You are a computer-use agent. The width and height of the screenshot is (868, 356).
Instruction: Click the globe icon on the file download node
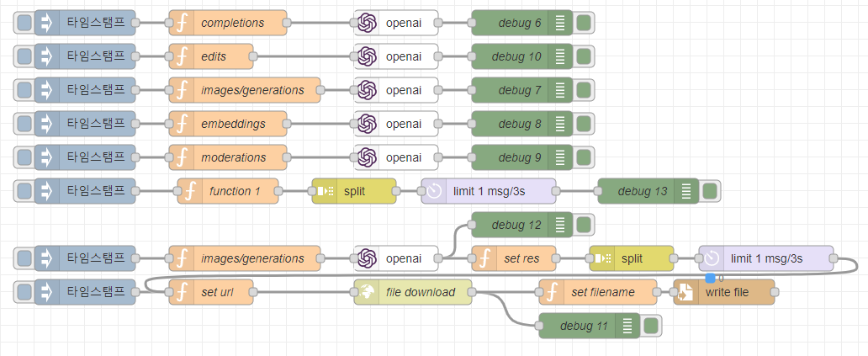pos(367,292)
